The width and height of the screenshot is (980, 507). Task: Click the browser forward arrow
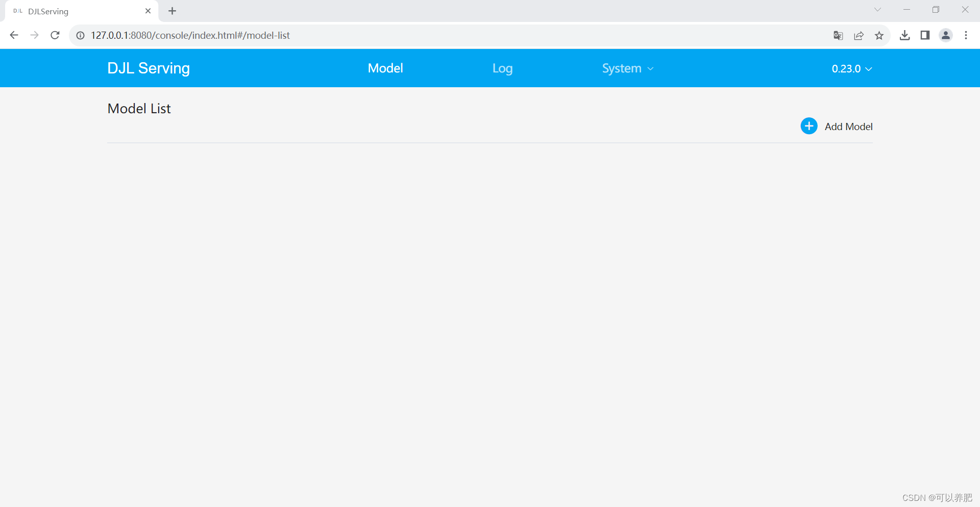[34, 35]
